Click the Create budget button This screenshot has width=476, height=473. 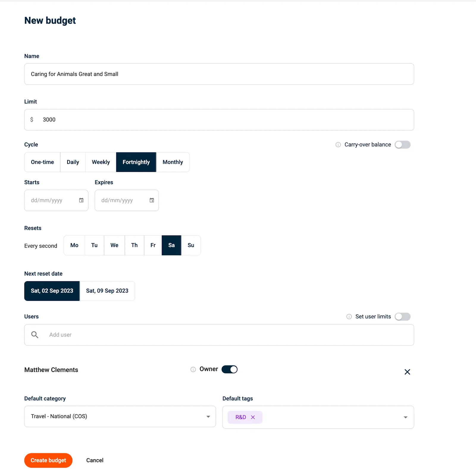[48, 460]
